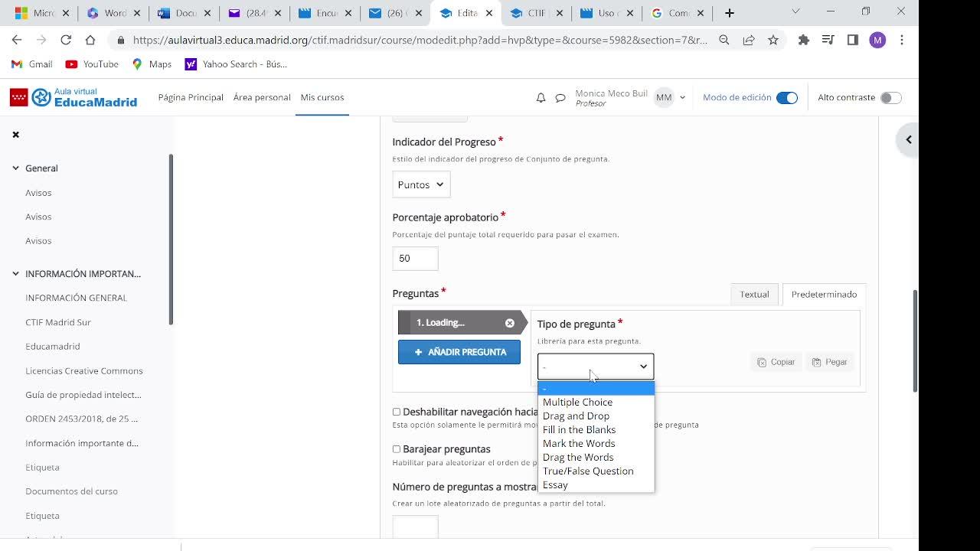Zoom magnifier icon in address bar
The width and height of the screenshot is (980, 551).
[724, 40]
